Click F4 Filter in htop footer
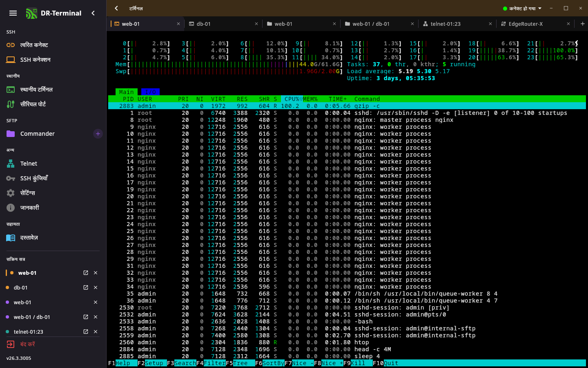 click(211, 363)
